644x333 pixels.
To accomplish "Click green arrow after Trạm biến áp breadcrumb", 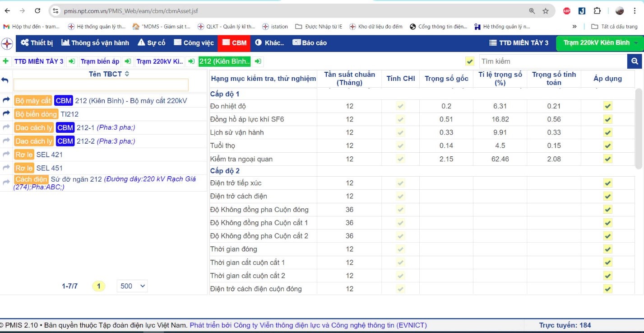I will (128, 61).
